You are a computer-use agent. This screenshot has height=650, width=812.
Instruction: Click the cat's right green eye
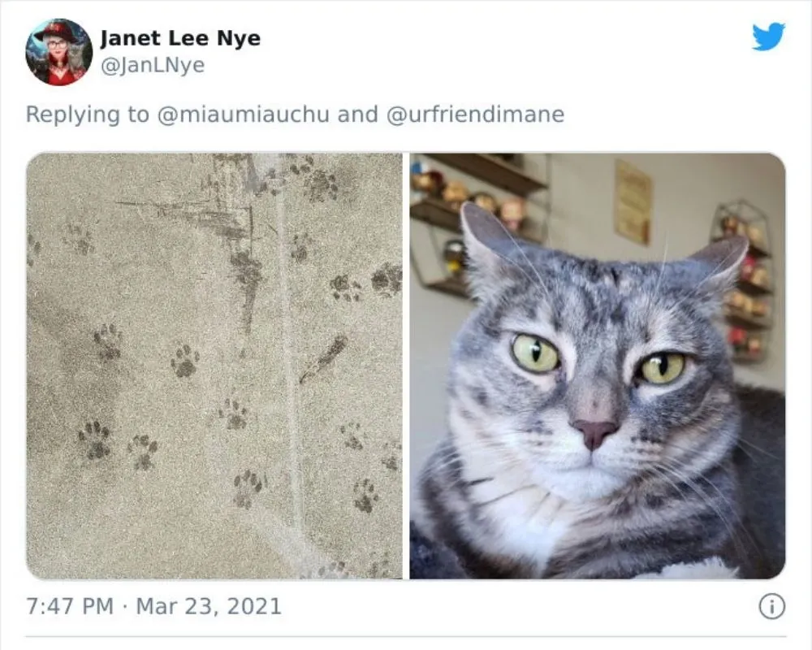coord(661,367)
